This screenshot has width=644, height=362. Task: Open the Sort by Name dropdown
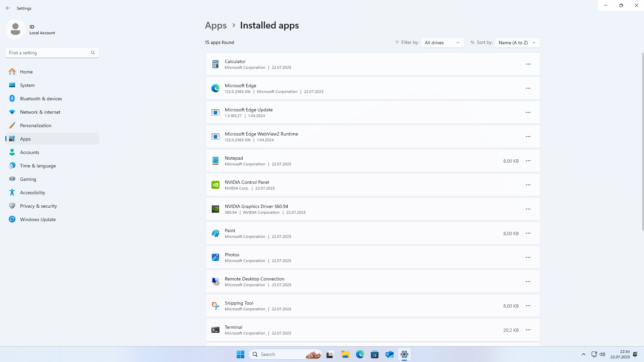click(x=517, y=43)
